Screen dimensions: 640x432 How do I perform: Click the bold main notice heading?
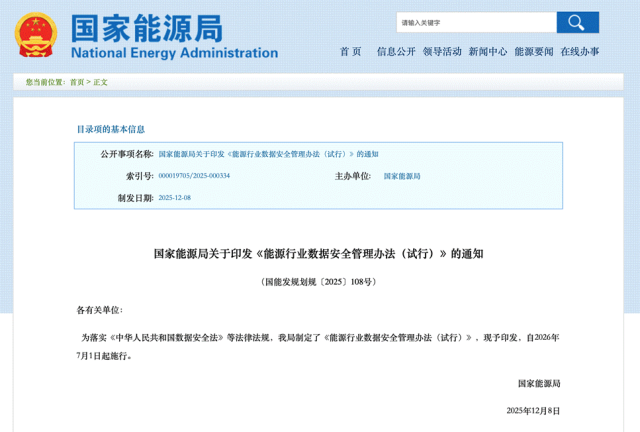[318, 254]
